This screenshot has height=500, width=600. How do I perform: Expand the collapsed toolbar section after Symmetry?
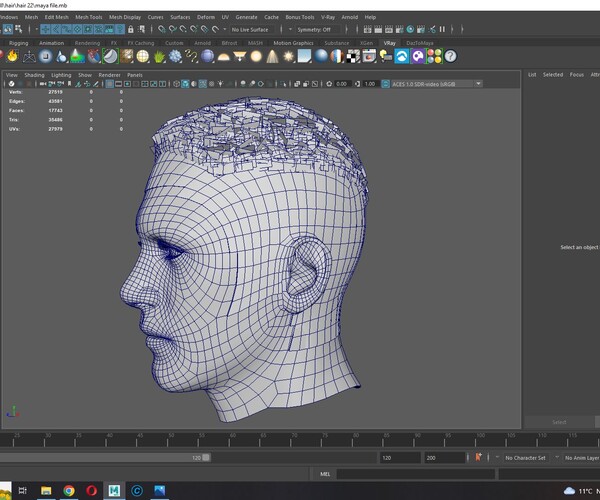347,29
